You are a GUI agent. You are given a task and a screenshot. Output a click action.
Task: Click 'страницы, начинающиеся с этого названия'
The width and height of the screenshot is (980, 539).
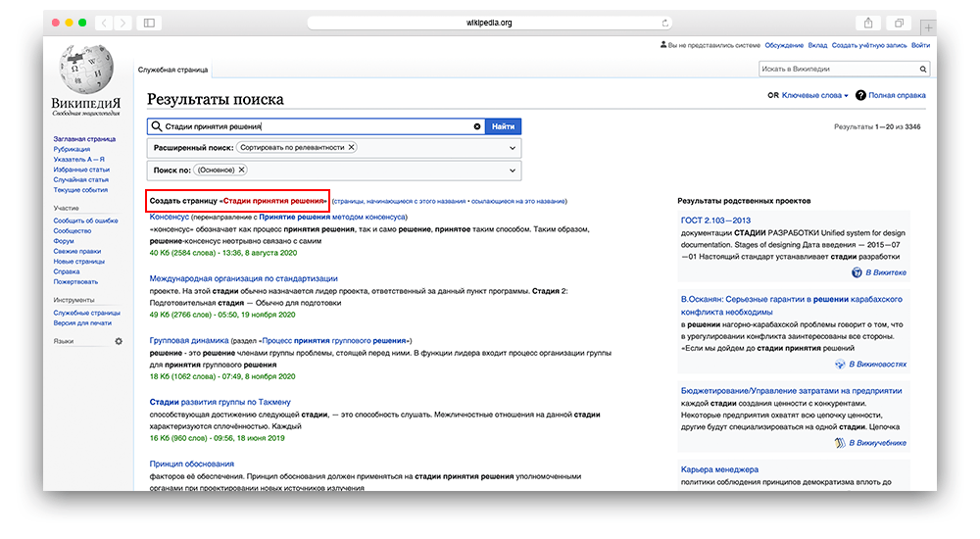point(400,201)
